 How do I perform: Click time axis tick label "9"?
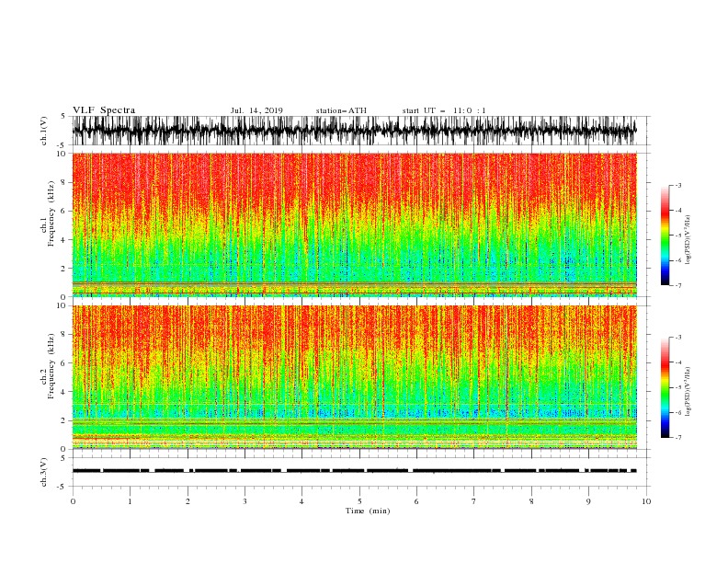click(x=588, y=501)
